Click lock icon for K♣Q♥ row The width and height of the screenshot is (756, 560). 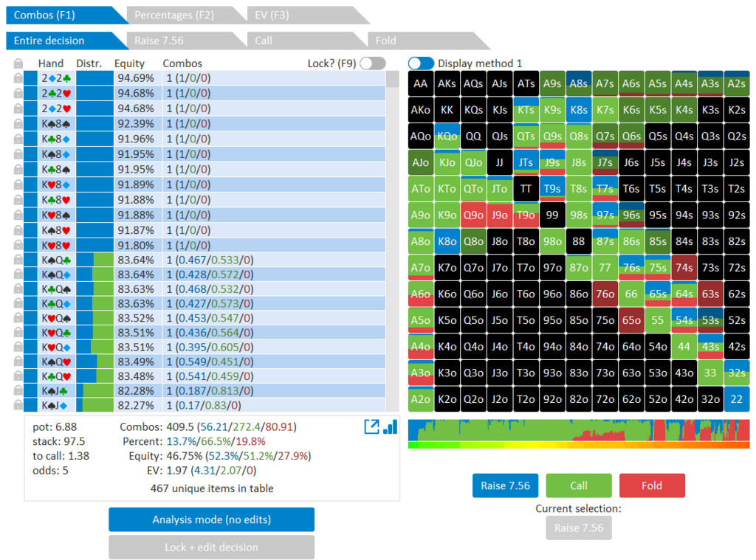[x=18, y=376]
